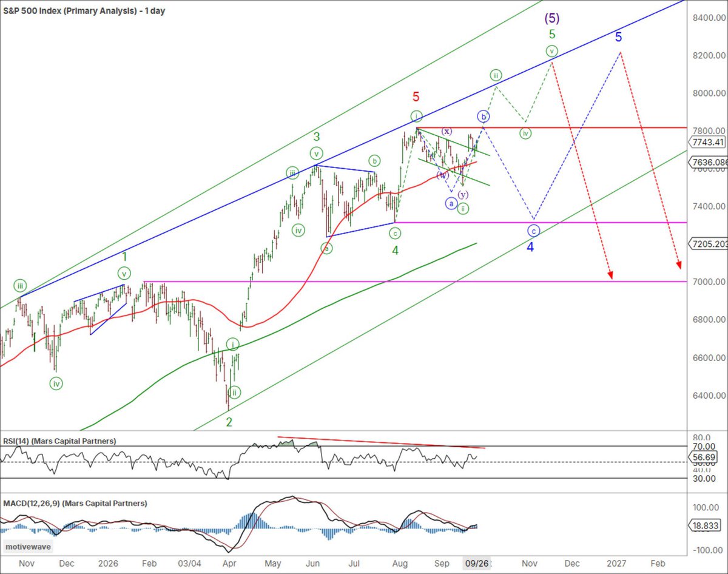Image resolution: width=728 pixels, height=574 pixels.
Task: Select the red 5 wave label
Action: pyautogui.click(x=416, y=96)
